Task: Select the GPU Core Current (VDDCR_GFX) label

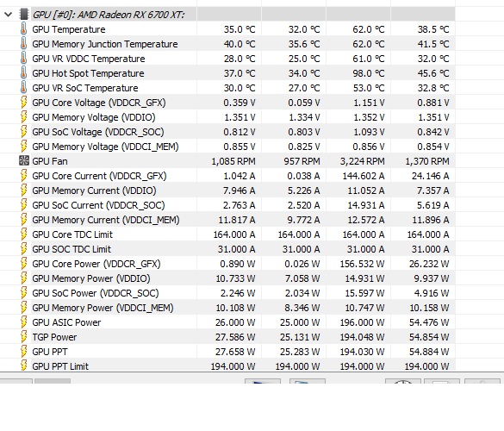Action: (99, 176)
